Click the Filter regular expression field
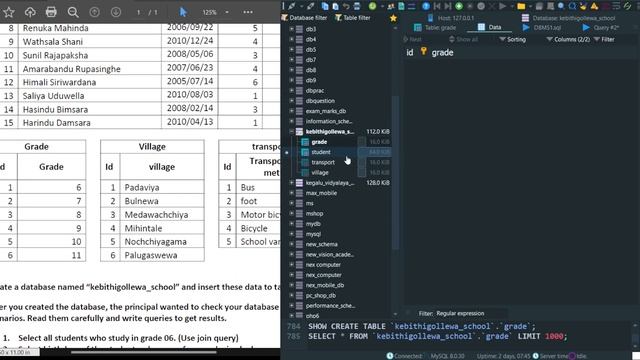Screen dimensions: 640x360 tap(460, 313)
